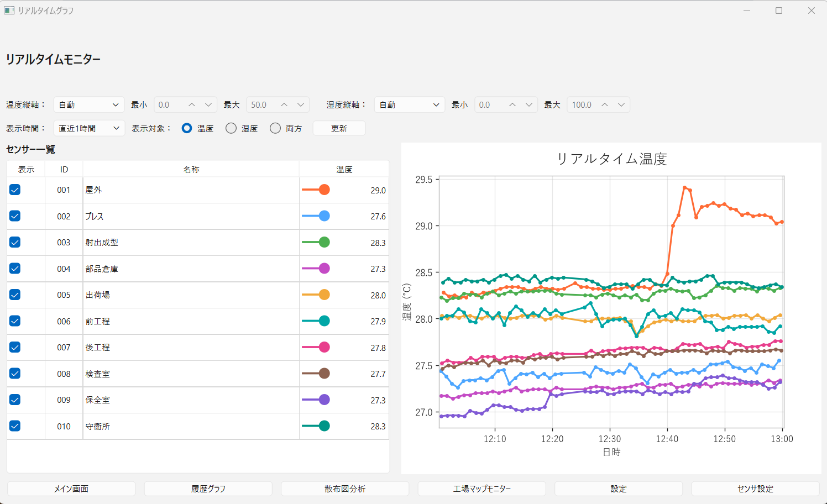The height and width of the screenshot is (504, 827).
Task: Toggle display checkbox for 003 射出成型
Action: pyautogui.click(x=15, y=242)
